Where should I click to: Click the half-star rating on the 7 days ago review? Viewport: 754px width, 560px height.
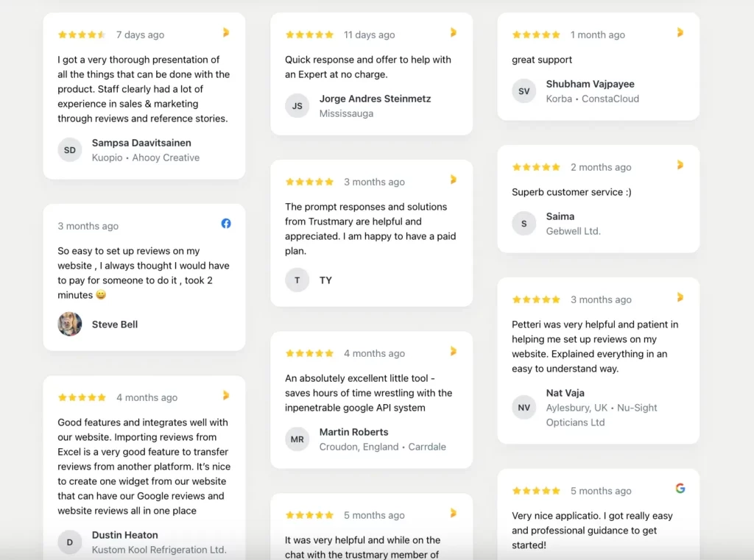pos(82,35)
